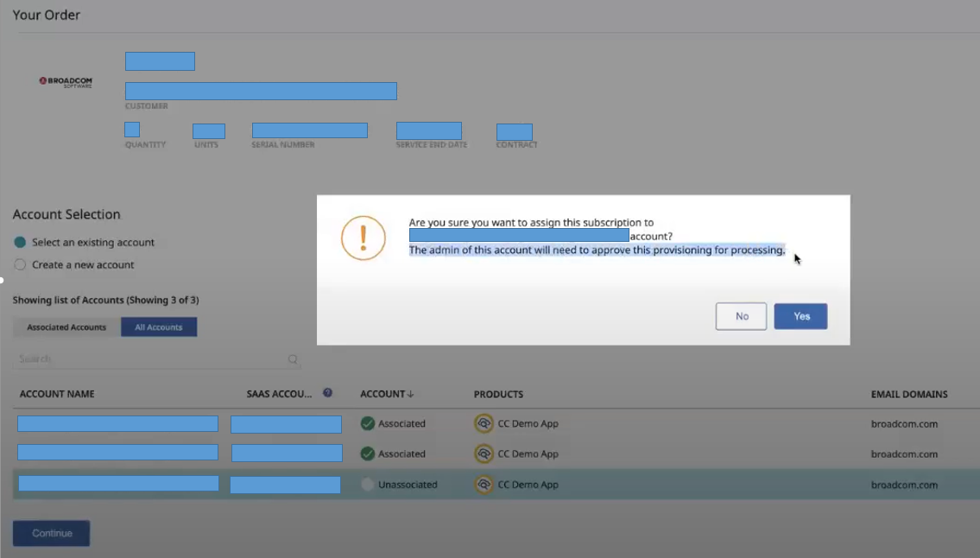The width and height of the screenshot is (980, 558).
Task: Click CC Demo App icon in Unassociated row
Action: [x=484, y=485]
